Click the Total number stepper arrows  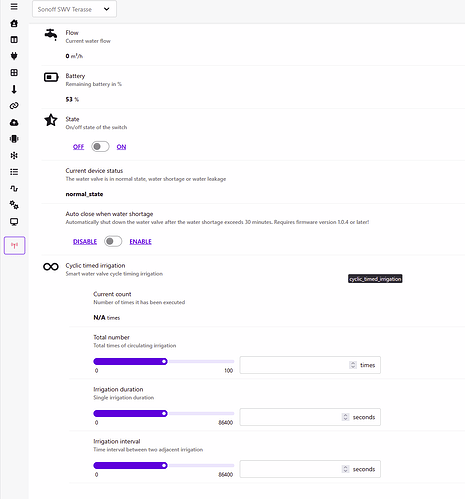353,365
